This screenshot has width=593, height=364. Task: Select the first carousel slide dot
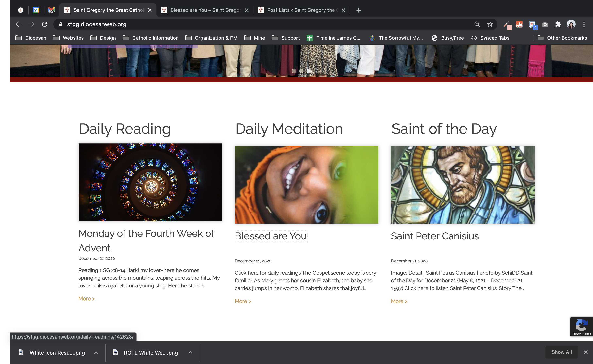294,71
